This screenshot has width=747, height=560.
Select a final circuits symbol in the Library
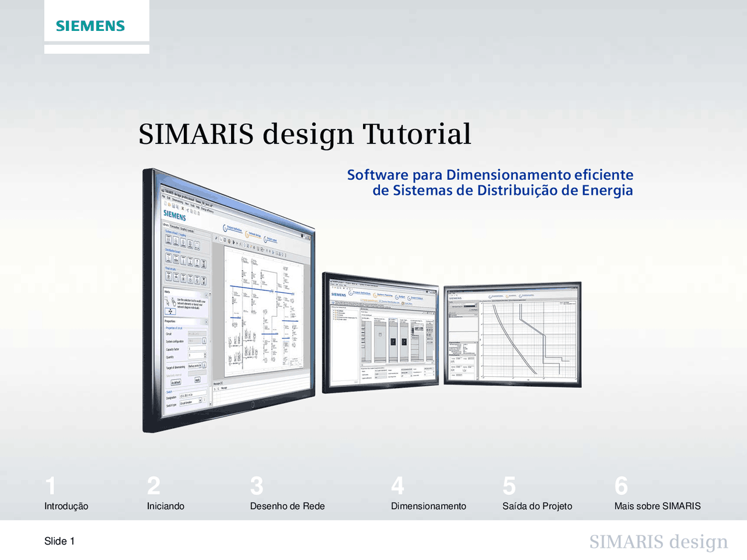[x=169, y=278]
